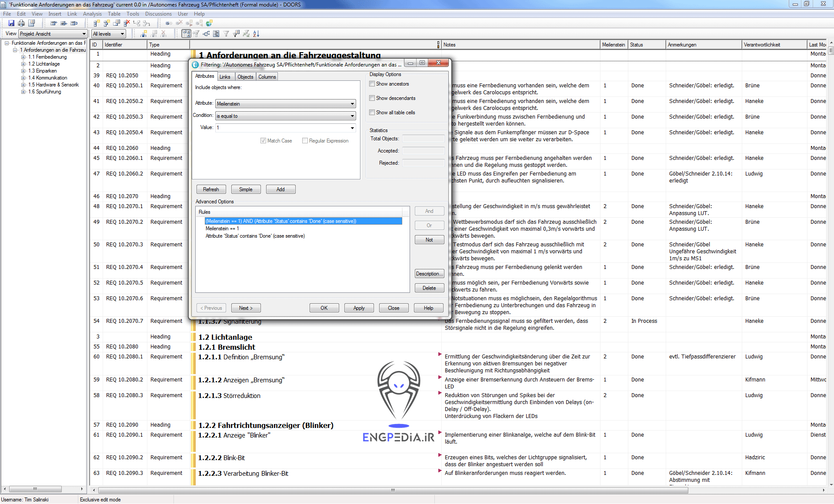Click the Refresh button
The height and width of the screenshot is (504, 834).
coord(211,189)
